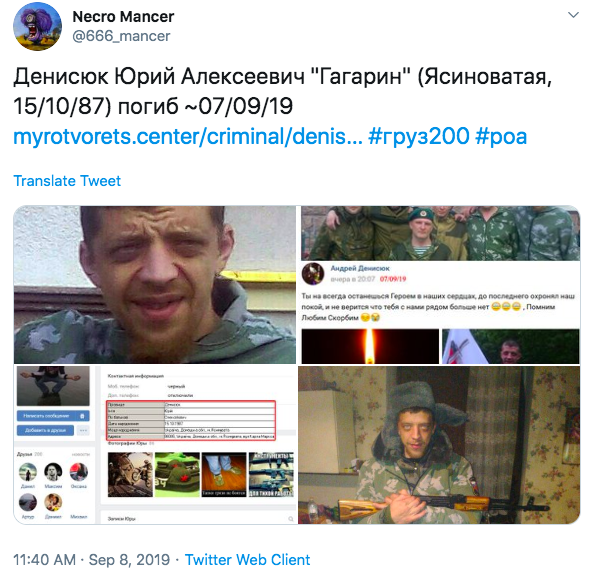The image size is (596, 576).
Task: Open the candle flame image
Action: pos(370,346)
